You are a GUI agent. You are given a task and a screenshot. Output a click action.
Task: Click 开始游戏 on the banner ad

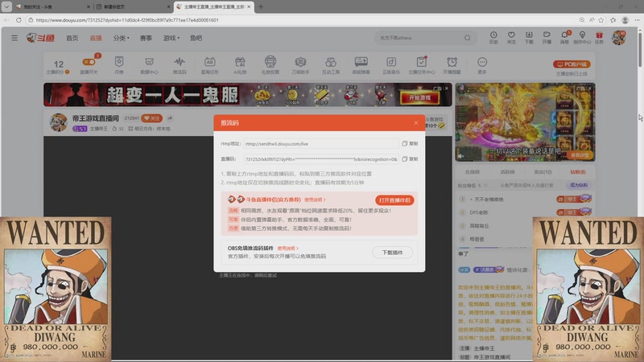419,97
